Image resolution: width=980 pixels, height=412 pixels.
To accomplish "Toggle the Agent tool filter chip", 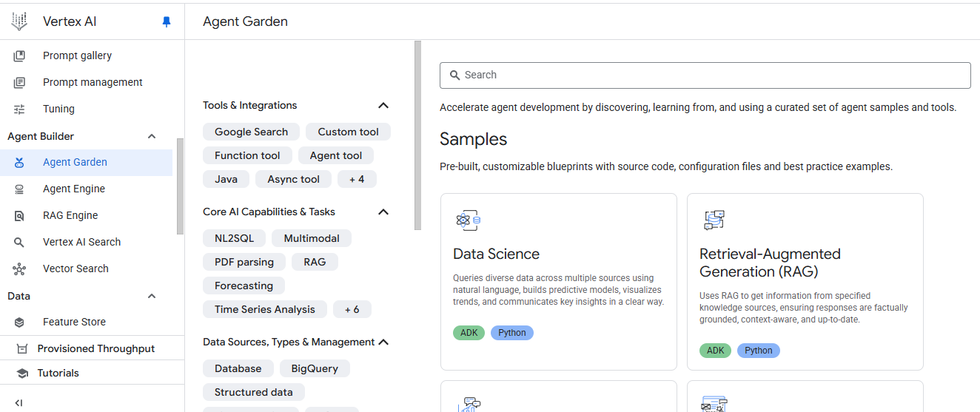I will pyautogui.click(x=336, y=155).
